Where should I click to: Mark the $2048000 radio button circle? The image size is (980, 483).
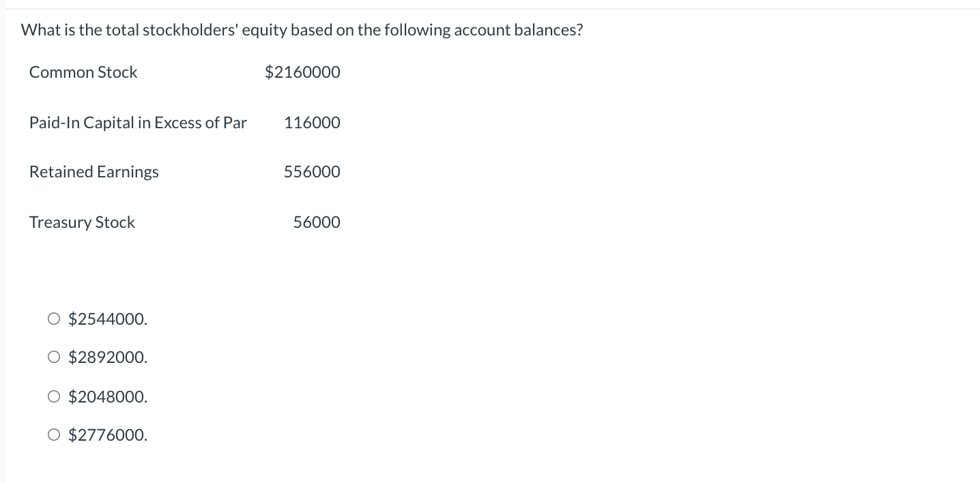(x=54, y=396)
